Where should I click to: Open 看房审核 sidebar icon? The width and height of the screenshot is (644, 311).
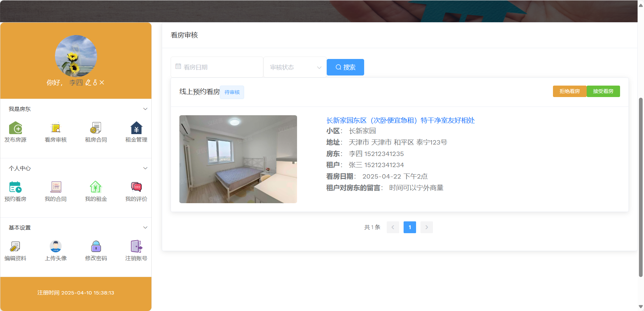pos(56,128)
